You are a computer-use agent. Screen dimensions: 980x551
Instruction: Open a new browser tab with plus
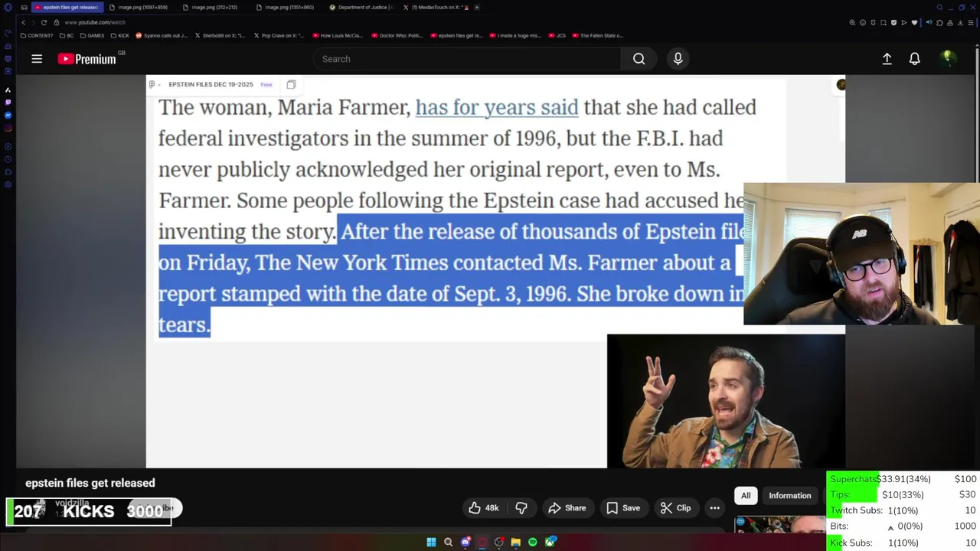click(477, 7)
